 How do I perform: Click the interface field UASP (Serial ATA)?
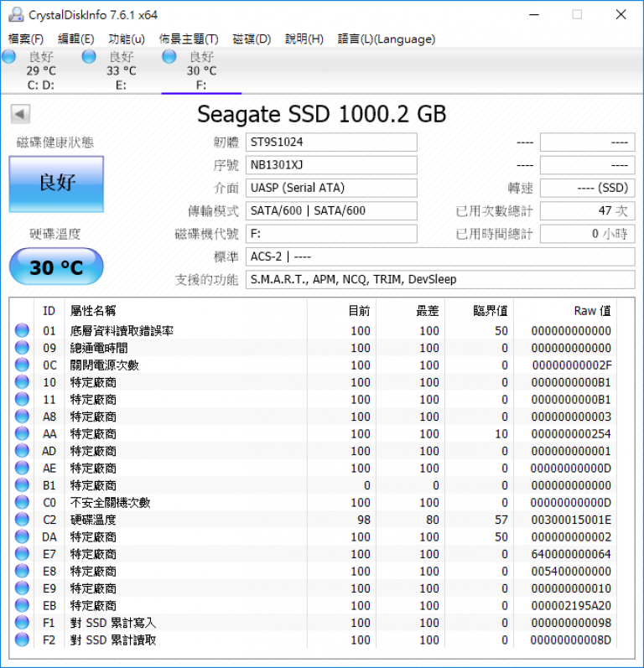coord(331,188)
